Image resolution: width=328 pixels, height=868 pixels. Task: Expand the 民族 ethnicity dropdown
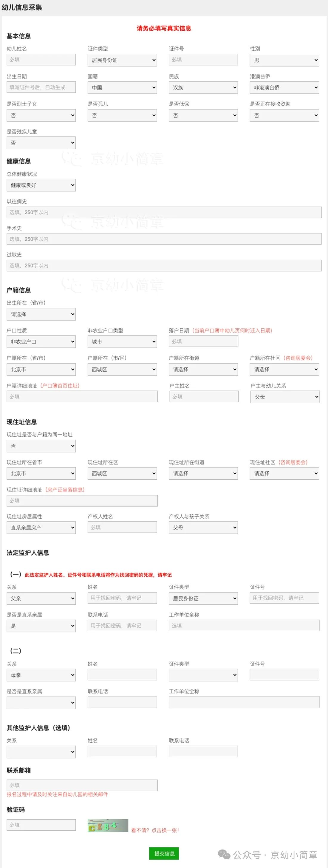[x=203, y=88]
